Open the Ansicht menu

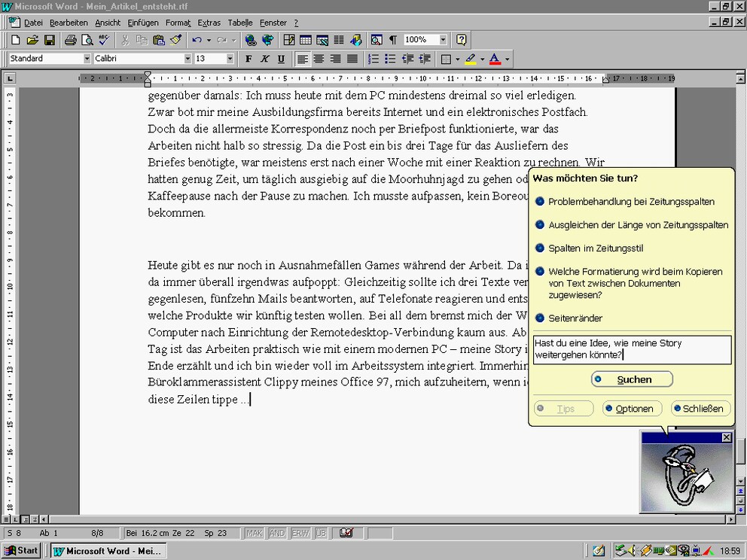click(108, 23)
